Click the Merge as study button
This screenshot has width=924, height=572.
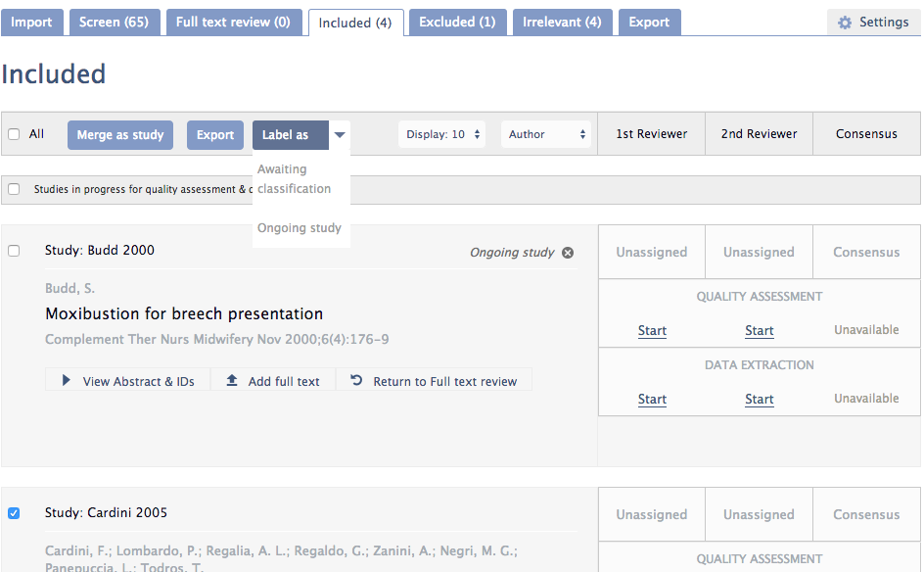[119, 133]
